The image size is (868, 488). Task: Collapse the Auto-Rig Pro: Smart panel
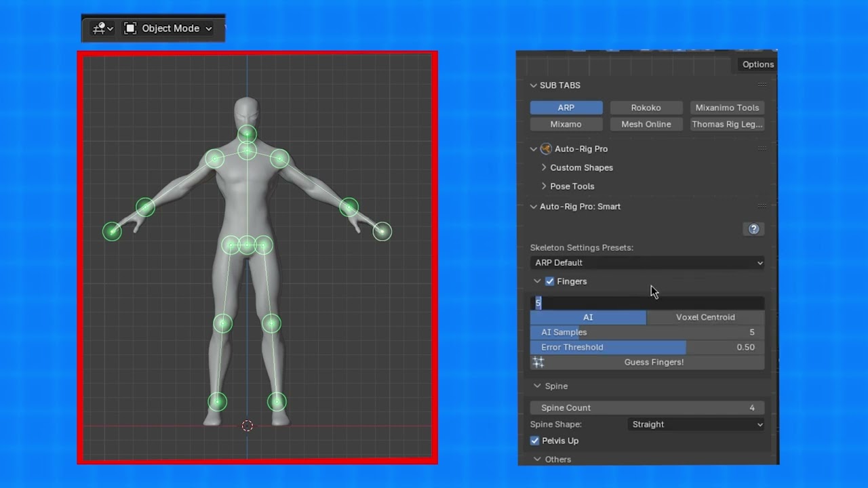pyautogui.click(x=534, y=207)
